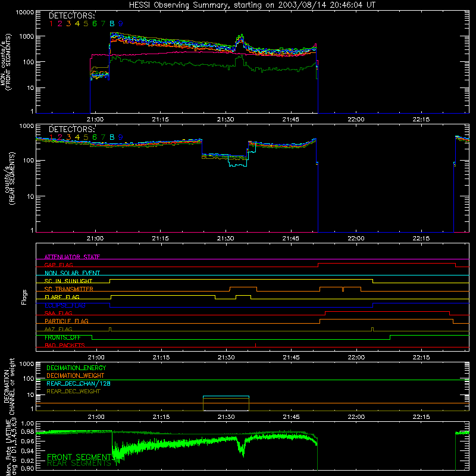Image resolution: width=476 pixels, height=476 pixels.
Task: Select orange detector '3' in rear segments legend
Action: pyautogui.click(x=68, y=137)
